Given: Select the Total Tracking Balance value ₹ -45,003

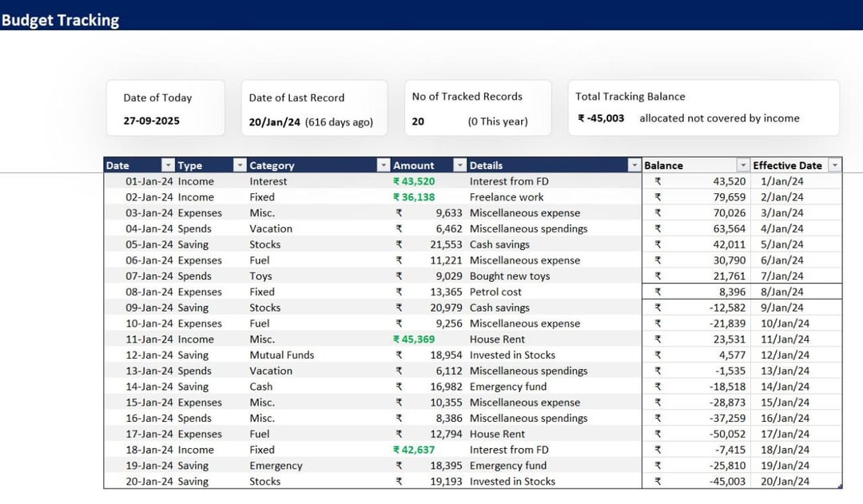Looking at the screenshot, I should point(601,118).
